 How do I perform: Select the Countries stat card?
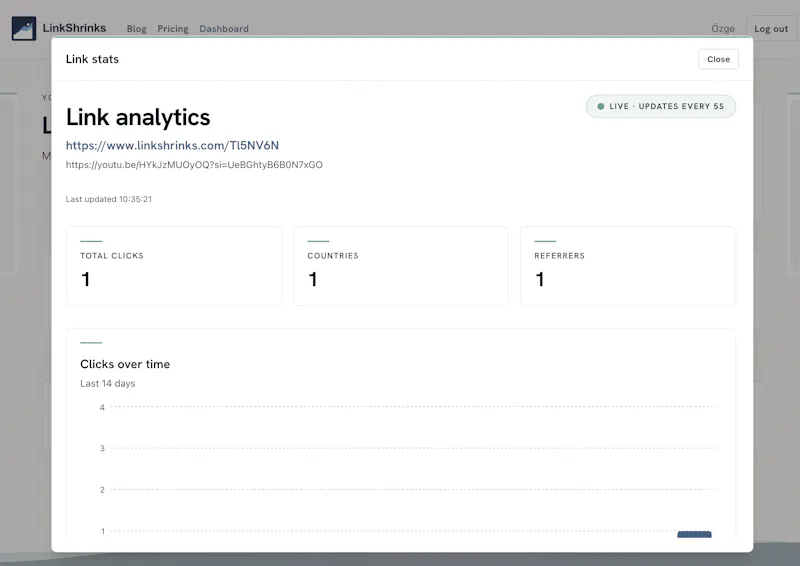[x=401, y=266]
